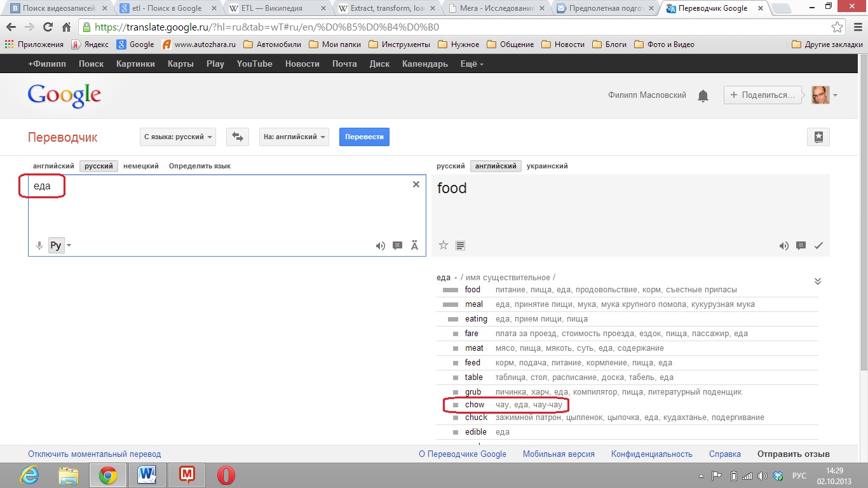868x488 pixels.
Task: Open Почта in Google bar
Action: coord(344,64)
